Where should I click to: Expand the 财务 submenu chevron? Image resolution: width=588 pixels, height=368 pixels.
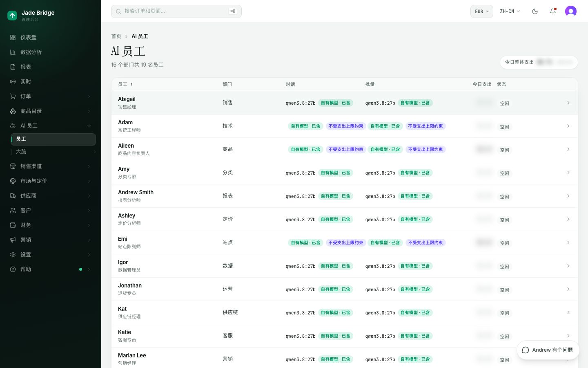coord(89,225)
